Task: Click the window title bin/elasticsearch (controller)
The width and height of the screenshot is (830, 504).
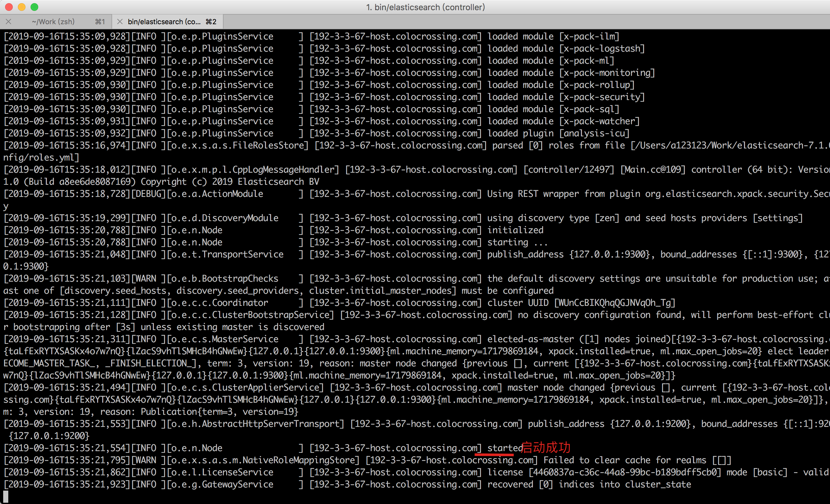Action: [426, 7]
